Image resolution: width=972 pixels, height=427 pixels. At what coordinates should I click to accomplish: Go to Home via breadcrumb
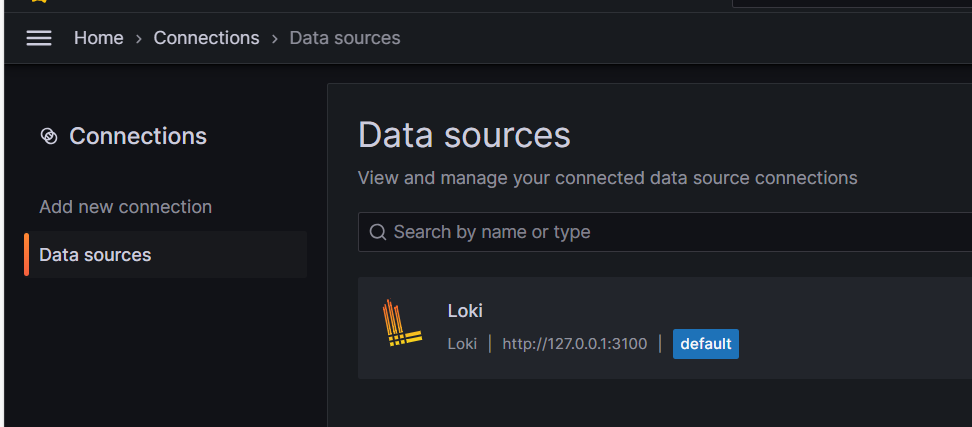pyautogui.click(x=98, y=38)
